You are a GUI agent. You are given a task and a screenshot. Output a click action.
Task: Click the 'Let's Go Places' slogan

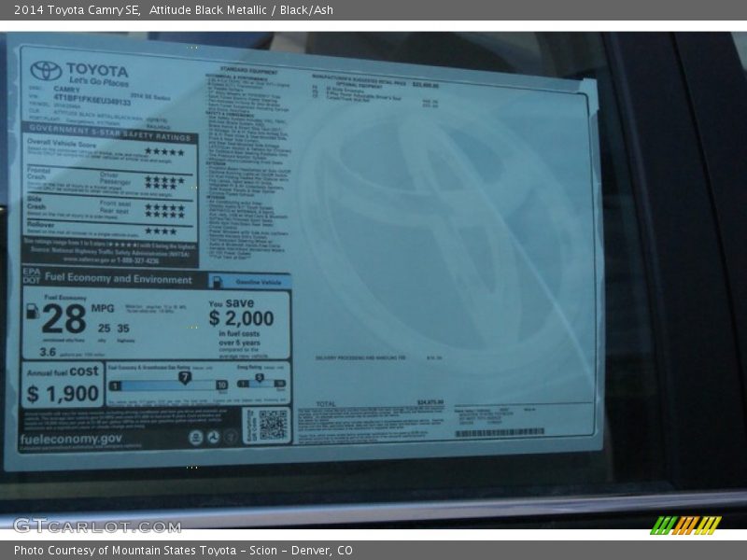point(99,82)
